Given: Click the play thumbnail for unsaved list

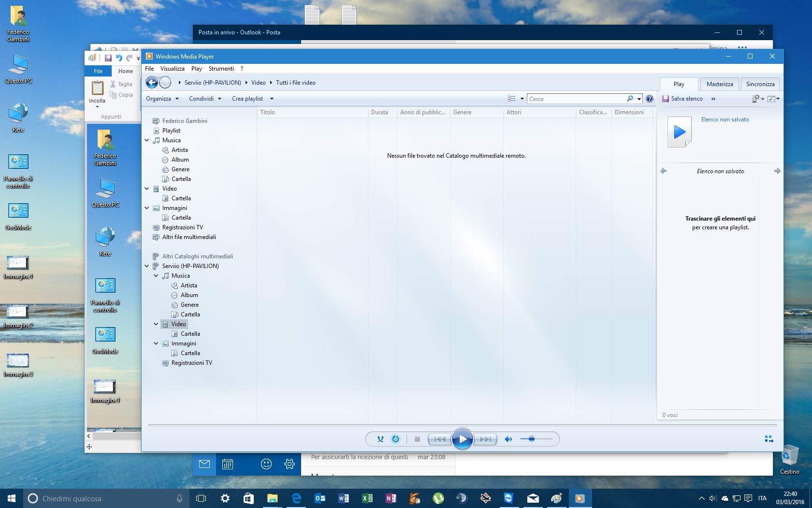Looking at the screenshot, I should coord(680,132).
